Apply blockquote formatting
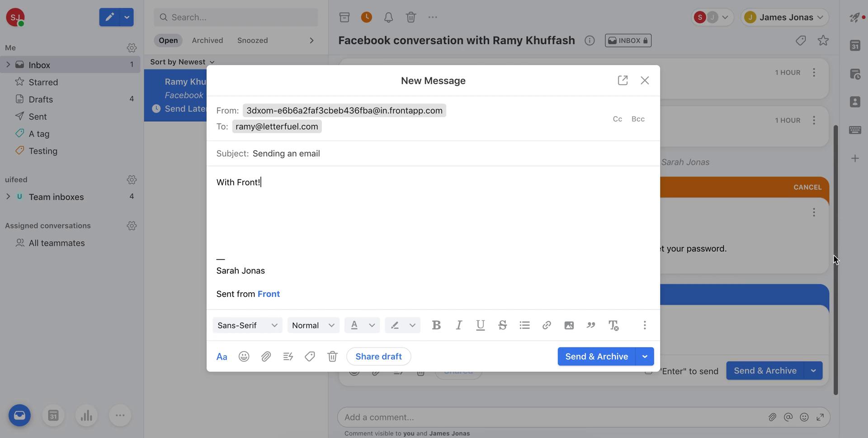 (590, 325)
